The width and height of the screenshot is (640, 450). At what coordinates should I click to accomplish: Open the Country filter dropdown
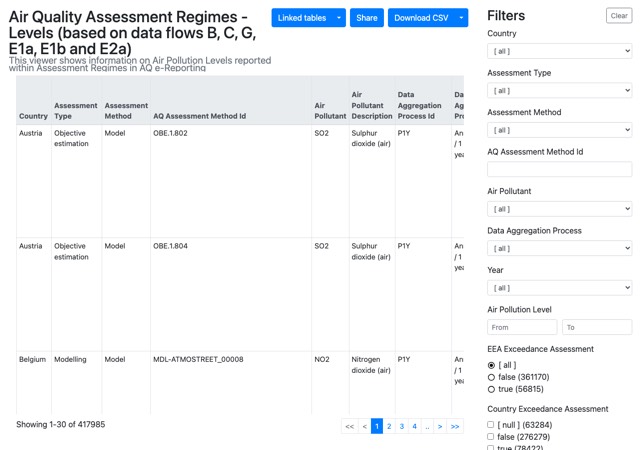[x=560, y=51]
